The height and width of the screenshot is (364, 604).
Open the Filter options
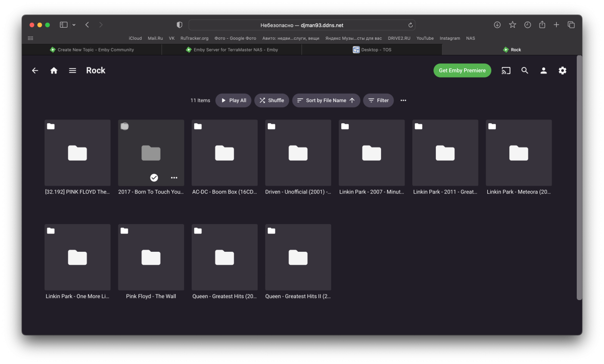[x=379, y=100]
